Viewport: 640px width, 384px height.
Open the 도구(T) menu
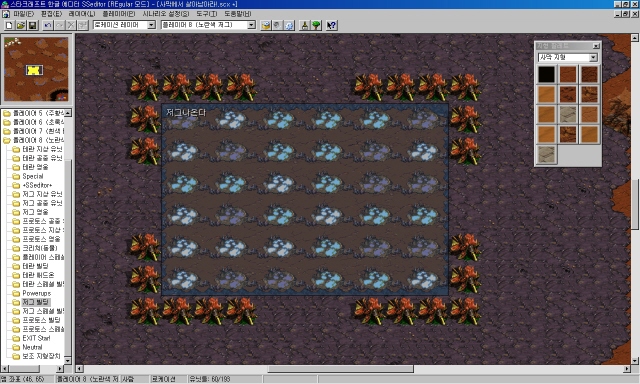(207, 14)
